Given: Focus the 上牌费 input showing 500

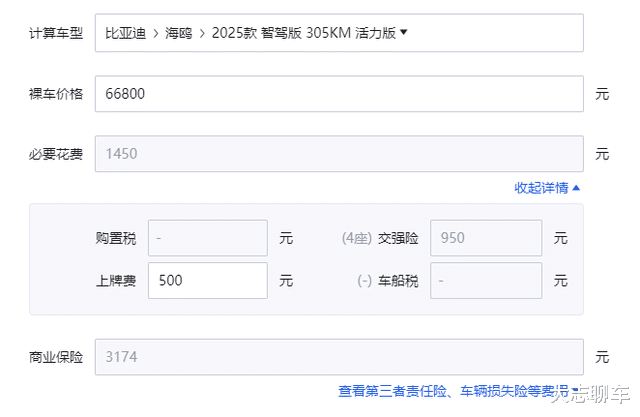Looking at the screenshot, I should click(207, 281).
